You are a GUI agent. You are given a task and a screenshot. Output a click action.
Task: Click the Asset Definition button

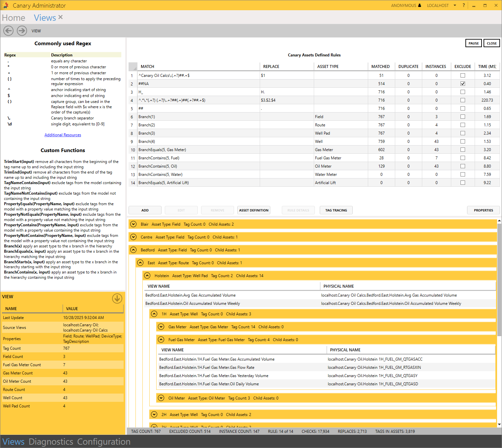click(253, 210)
